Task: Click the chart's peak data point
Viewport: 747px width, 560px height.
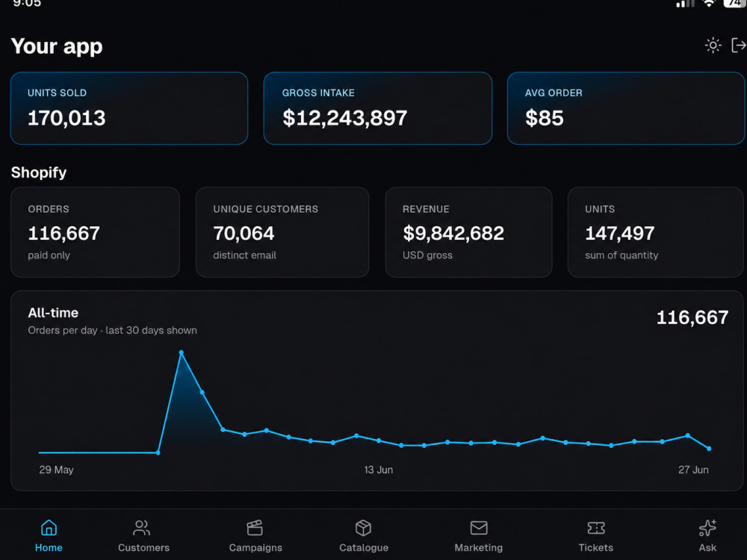Action: coord(181,353)
